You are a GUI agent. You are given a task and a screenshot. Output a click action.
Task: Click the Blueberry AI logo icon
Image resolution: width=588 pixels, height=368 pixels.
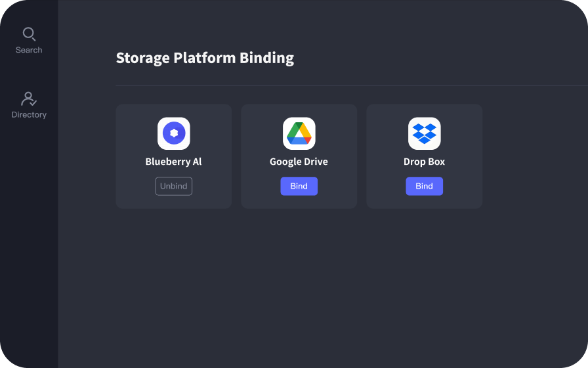[174, 133]
